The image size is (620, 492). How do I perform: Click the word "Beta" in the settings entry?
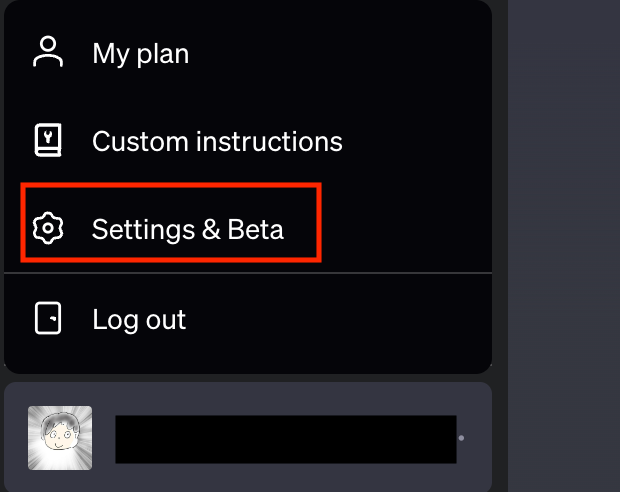255,229
